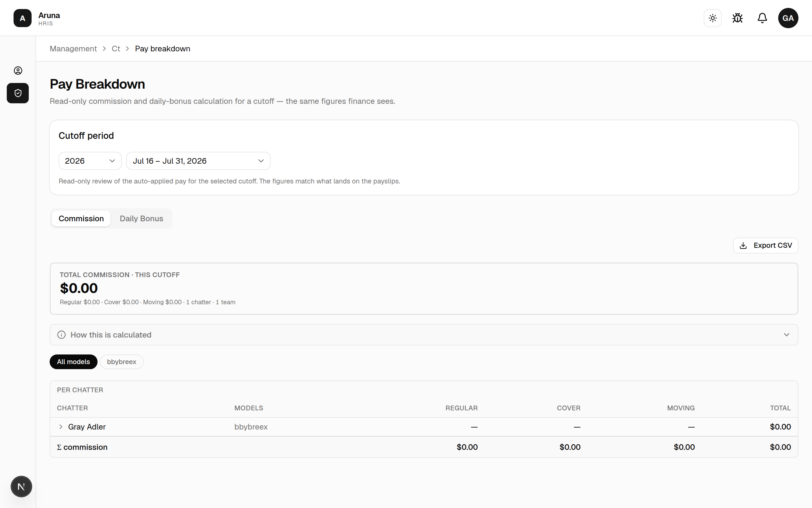
Task: Open the Jul 16 – Jul 31, 2026 cutoff dropdown
Action: 198,161
